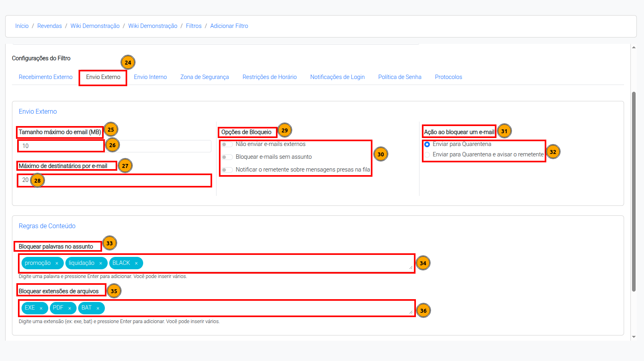This screenshot has height=361, width=644.
Task: Go to Início breadcrumb link
Action: coord(22,26)
